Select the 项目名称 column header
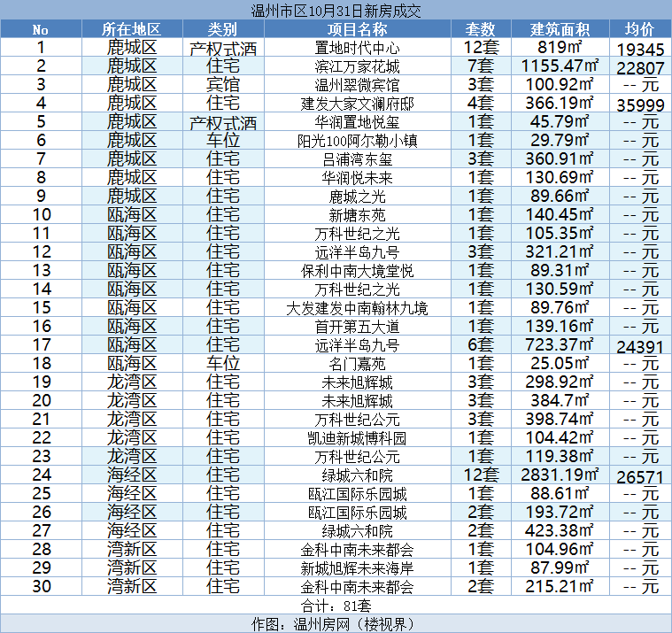 tap(357, 29)
